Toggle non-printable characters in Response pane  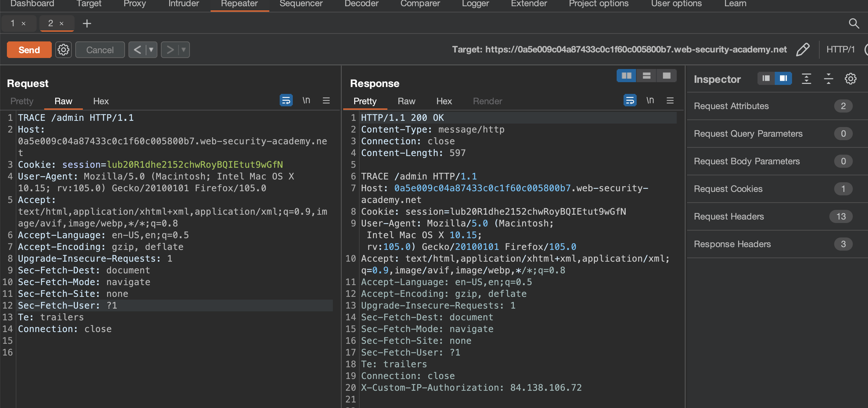(x=650, y=101)
